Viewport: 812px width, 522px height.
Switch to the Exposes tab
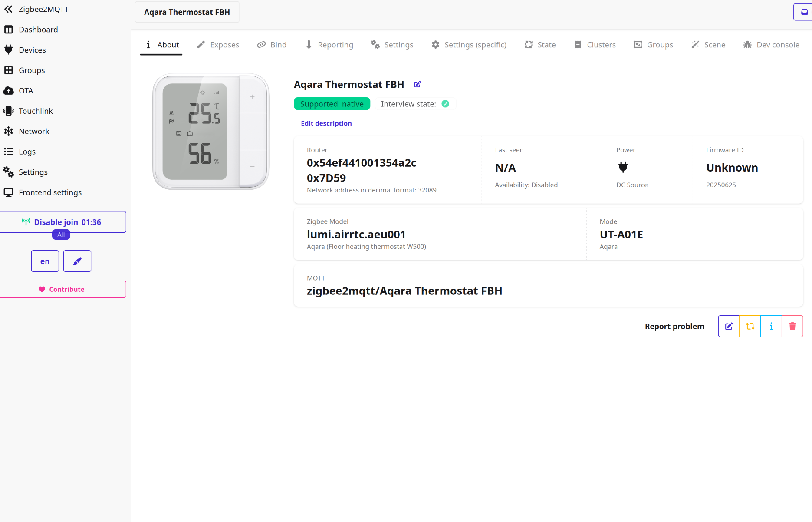(x=218, y=45)
